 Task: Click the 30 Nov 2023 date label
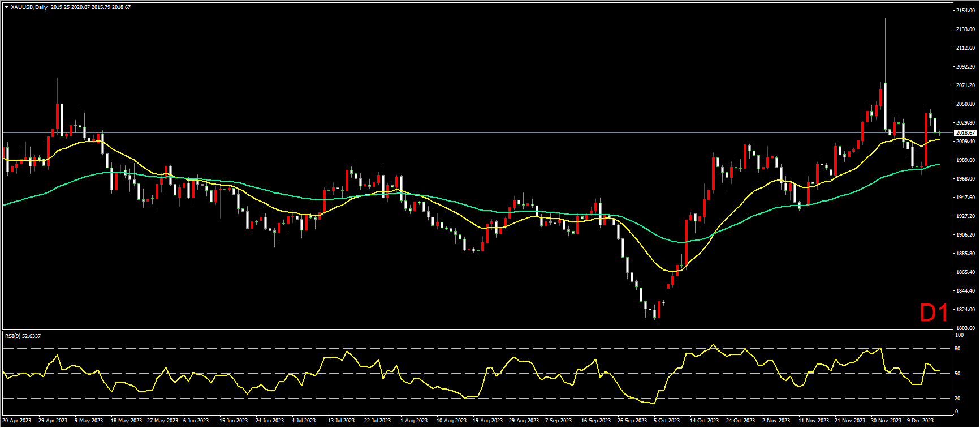coord(886,421)
